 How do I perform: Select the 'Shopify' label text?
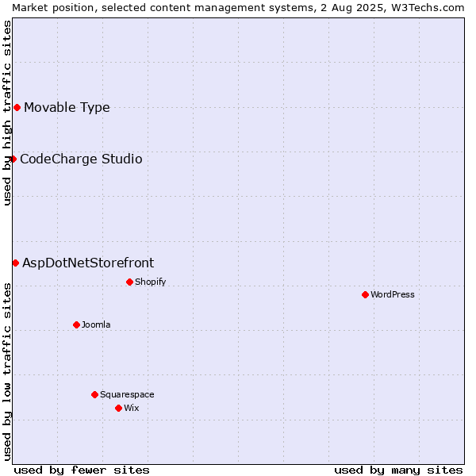(x=150, y=282)
